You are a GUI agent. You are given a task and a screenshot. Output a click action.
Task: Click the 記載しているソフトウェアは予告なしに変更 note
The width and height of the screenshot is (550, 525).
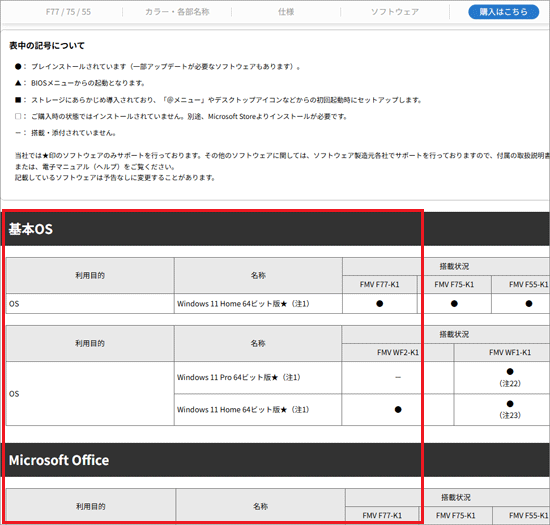point(115,178)
